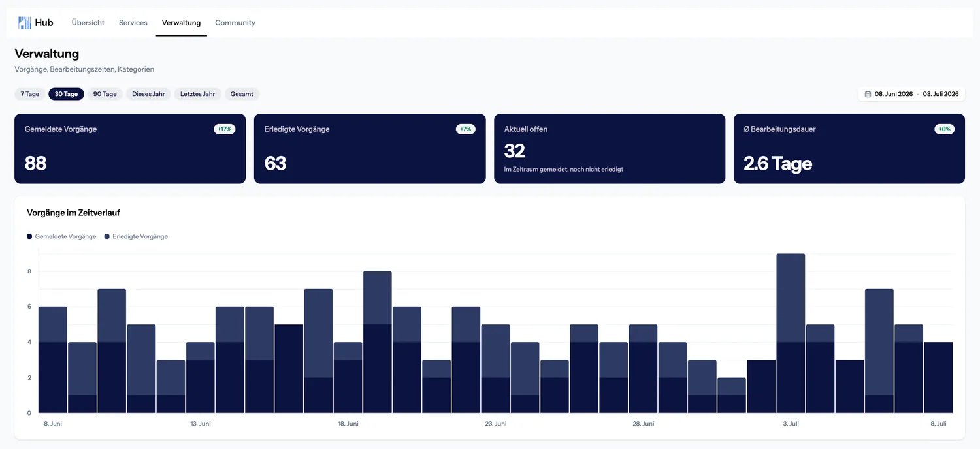Open the Erledigte Vorgänge card value 63

pyautogui.click(x=275, y=163)
